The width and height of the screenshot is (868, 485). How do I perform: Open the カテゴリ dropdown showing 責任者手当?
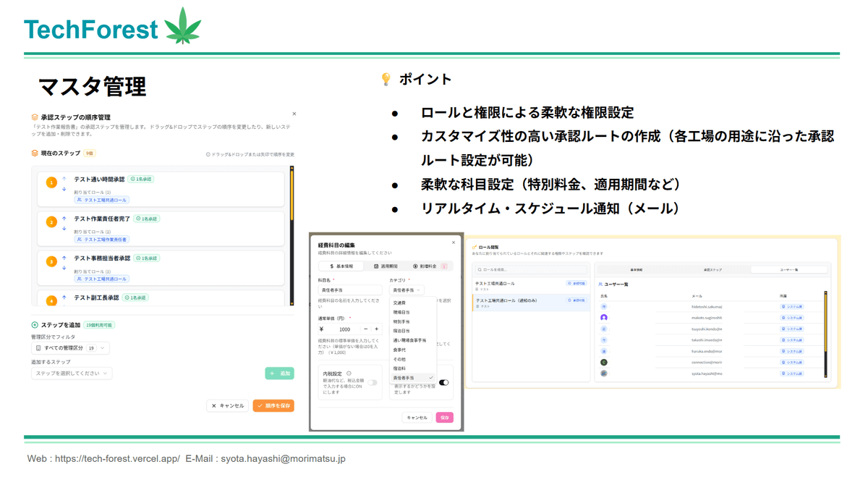407,290
